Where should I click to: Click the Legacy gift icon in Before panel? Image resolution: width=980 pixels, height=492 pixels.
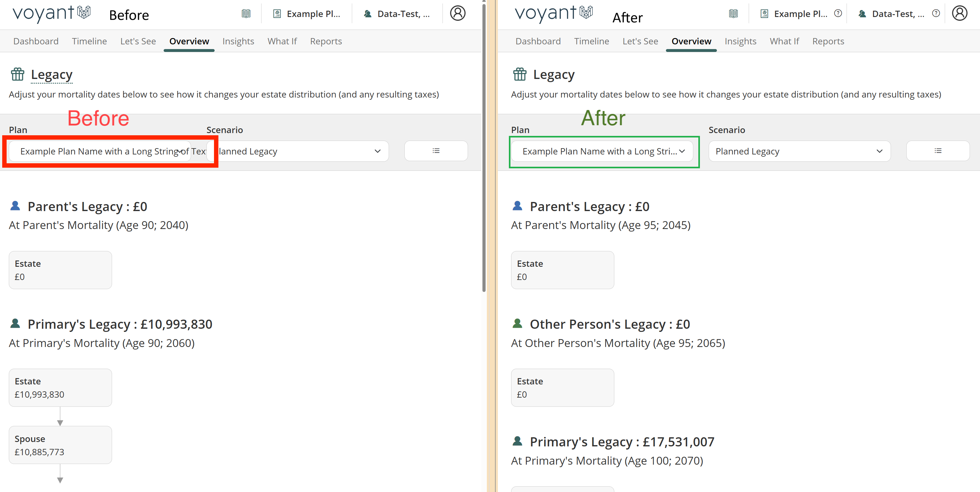[x=18, y=74]
